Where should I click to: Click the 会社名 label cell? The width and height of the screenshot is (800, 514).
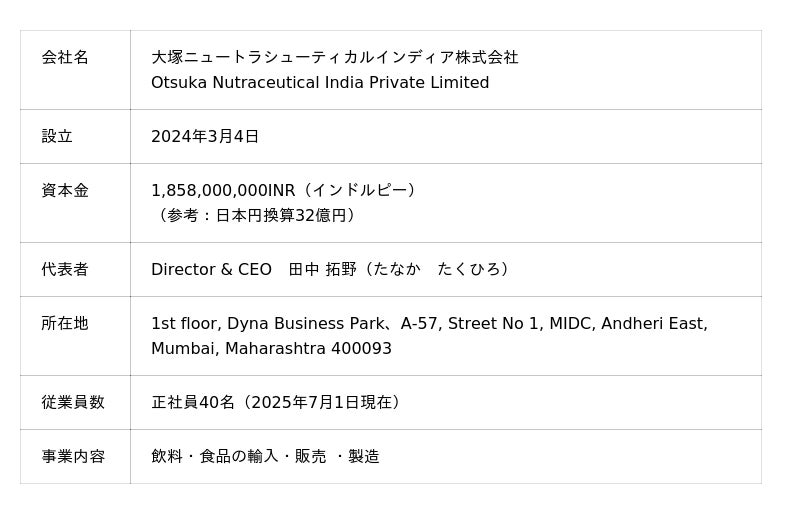(65, 58)
